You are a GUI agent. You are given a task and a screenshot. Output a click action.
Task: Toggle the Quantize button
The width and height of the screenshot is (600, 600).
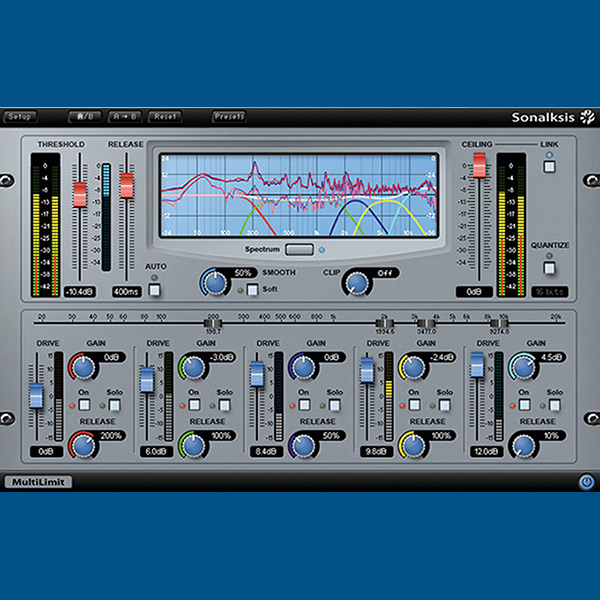point(549,268)
